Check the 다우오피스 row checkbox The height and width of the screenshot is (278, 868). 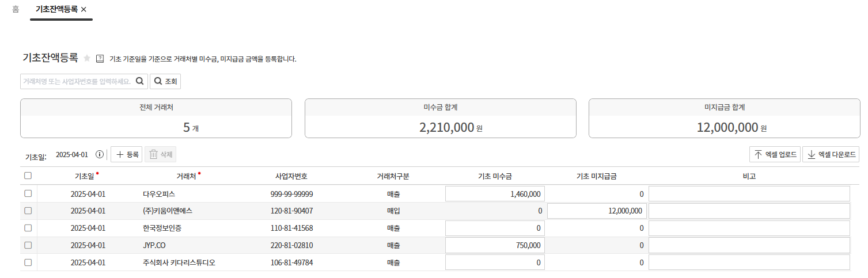tap(28, 193)
